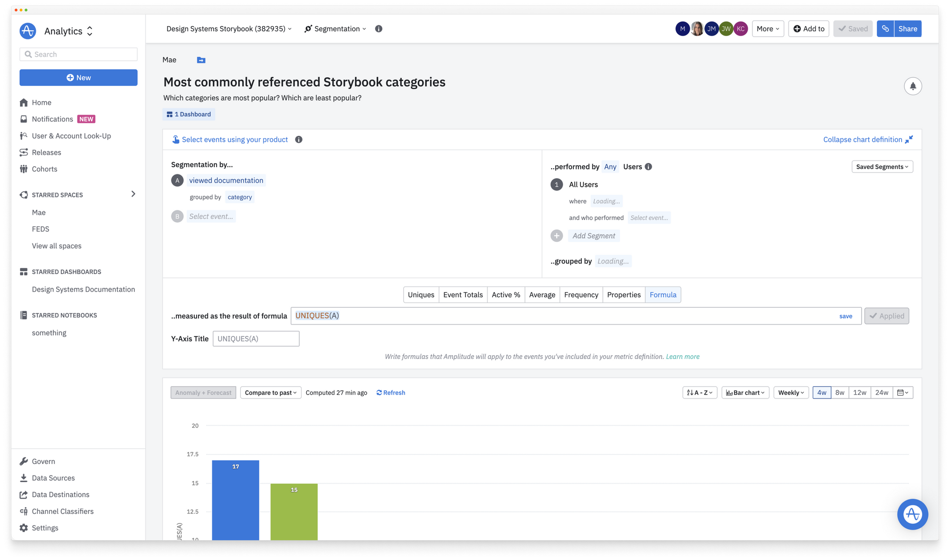Toggle Anomaly + Forecast mode
This screenshot has height=560, width=950.
click(203, 393)
